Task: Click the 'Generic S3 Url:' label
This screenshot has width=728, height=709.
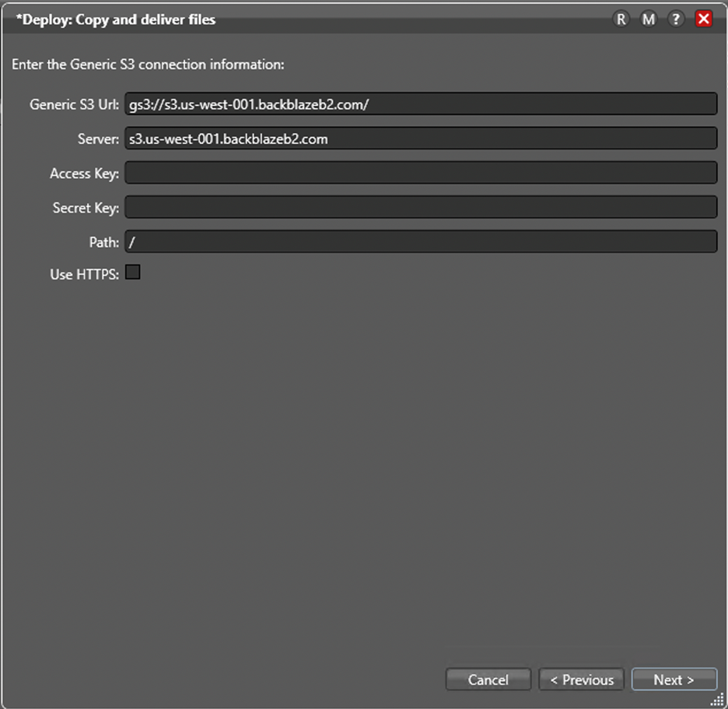Action: tap(75, 104)
